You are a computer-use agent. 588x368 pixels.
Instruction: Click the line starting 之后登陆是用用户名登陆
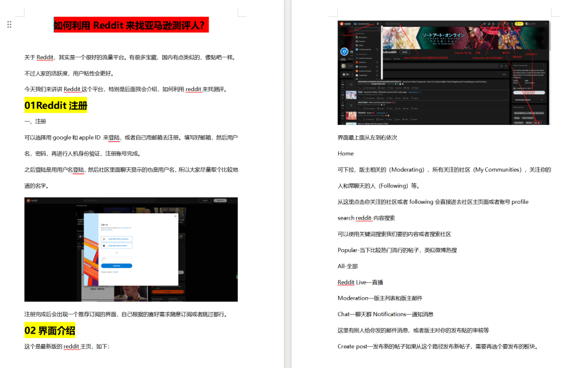coord(131,170)
